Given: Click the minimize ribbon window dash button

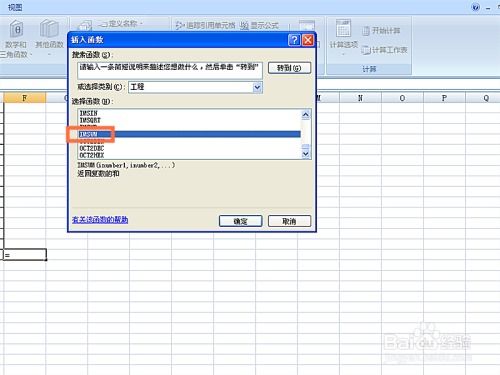Looking at the screenshot, I should (x=488, y=8).
